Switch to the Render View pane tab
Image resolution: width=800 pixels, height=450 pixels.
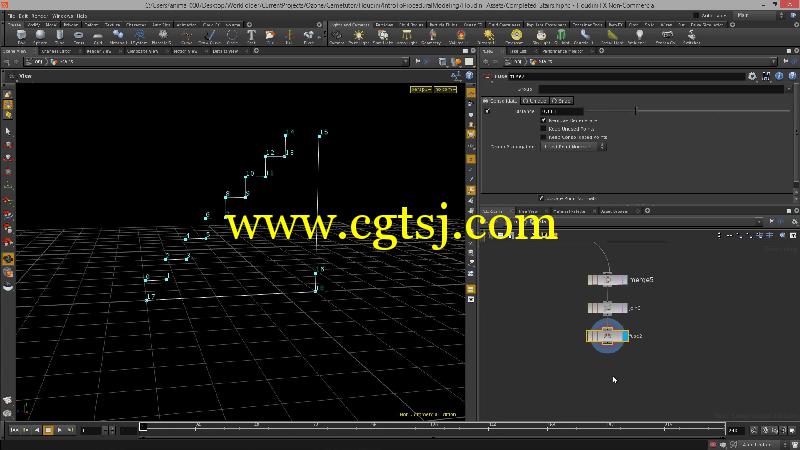pos(98,51)
